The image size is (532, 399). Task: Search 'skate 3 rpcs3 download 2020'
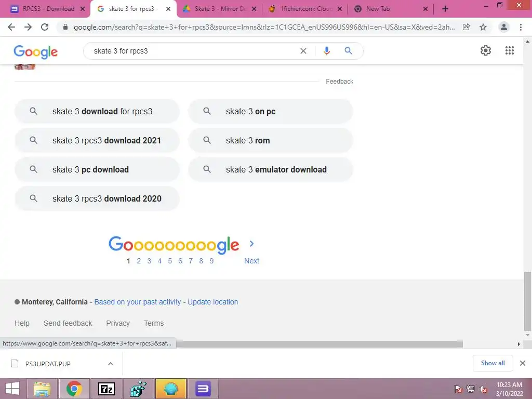[97, 199]
